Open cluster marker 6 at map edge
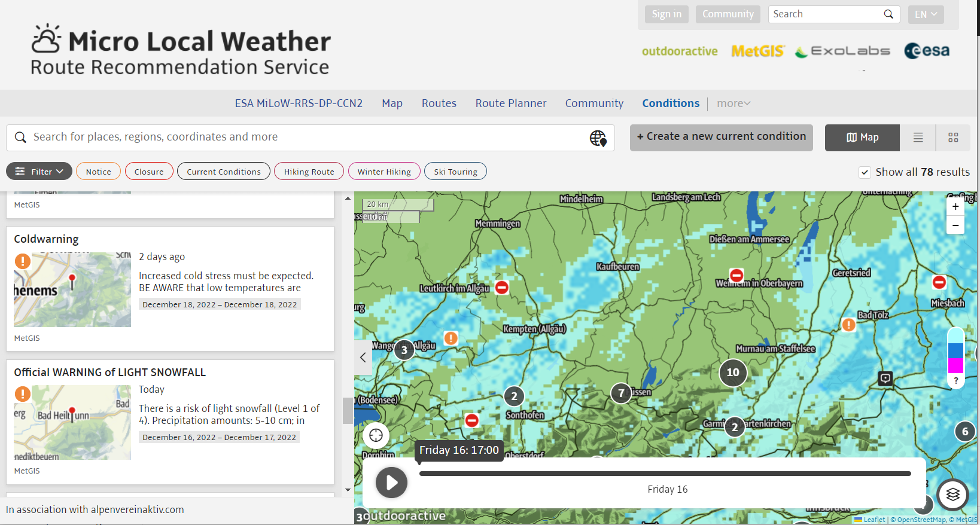The width and height of the screenshot is (980, 525). [965, 431]
